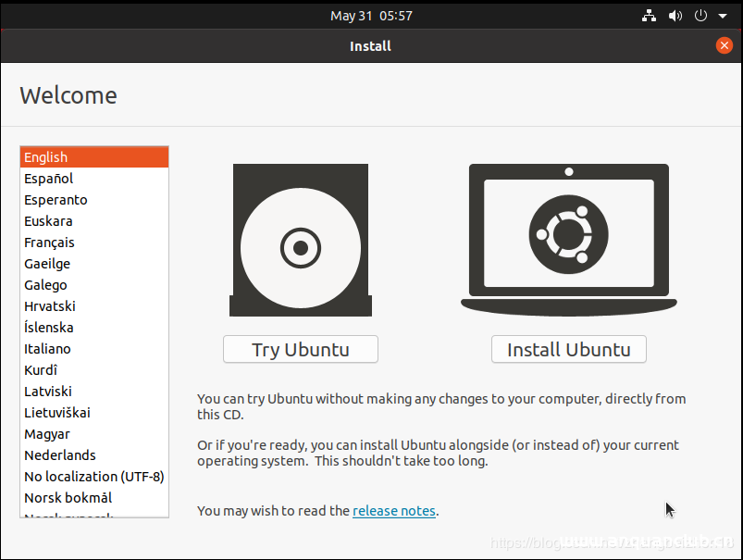Open the power menu icon
The image size is (743, 560).
coord(699,14)
